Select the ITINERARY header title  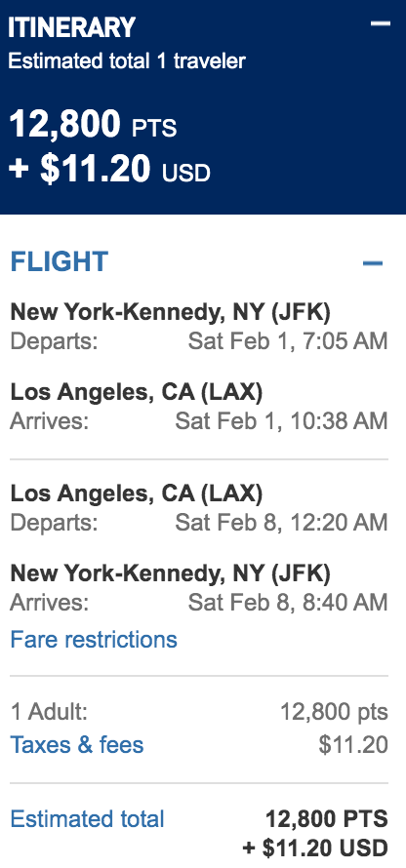coord(71,27)
